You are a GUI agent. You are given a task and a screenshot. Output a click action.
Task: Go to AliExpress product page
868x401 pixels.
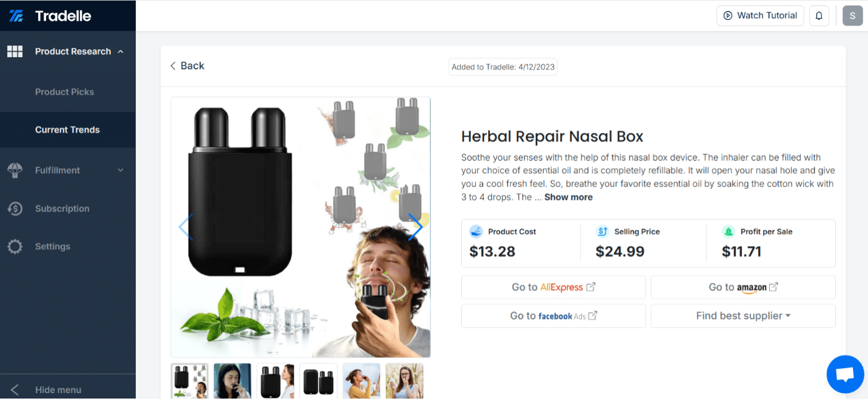click(554, 287)
